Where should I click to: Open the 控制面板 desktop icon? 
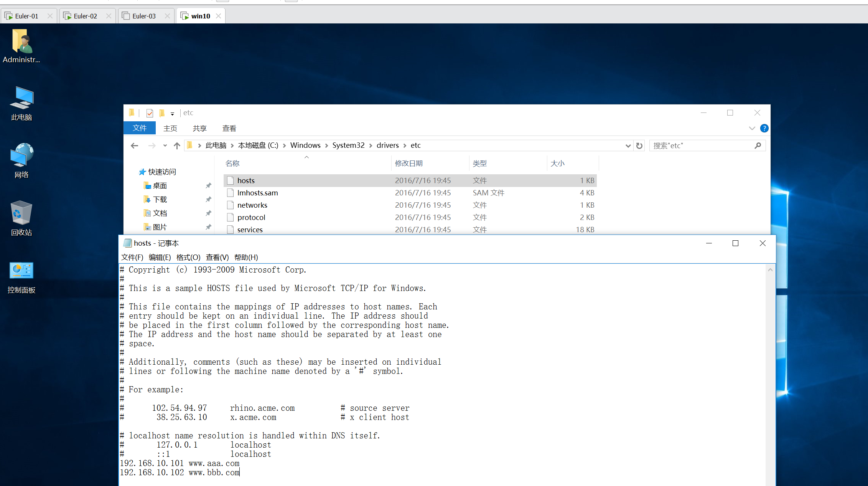[21, 271]
